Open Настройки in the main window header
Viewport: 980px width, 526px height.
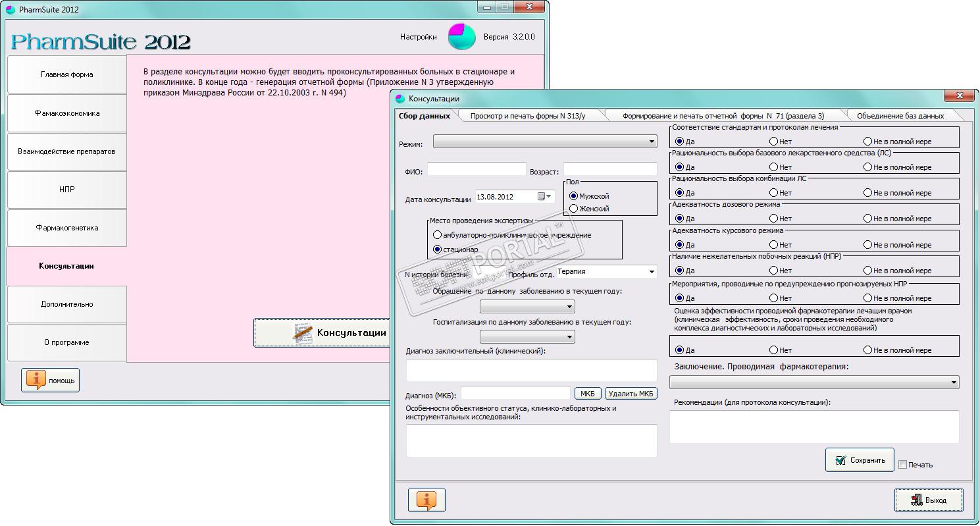tap(418, 37)
